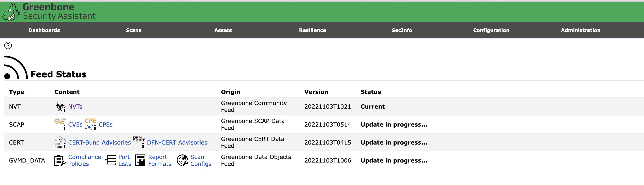This screenshot has height=185, width=644.
Task: Open the Scans menu
Action: click(133, 30)
